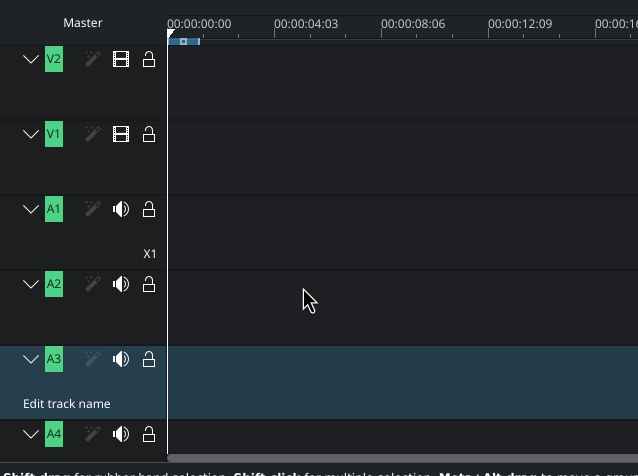Viewport: 638px width, 476px height.
Task: Lock track A1 with padlock icon
Action: coord(149,209)
